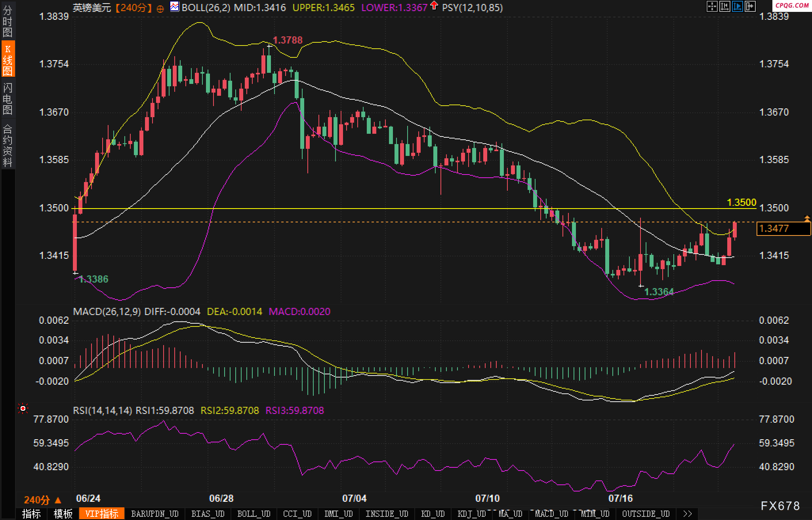Open the VIP指标 tab
This screenshot has width=812, height=520.
click(x=102, y=514)
